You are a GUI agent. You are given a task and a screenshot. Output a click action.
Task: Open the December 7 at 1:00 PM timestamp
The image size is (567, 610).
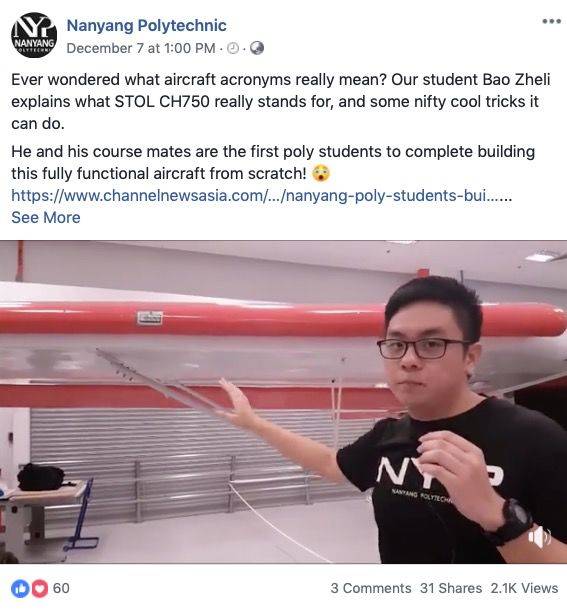tap(141, 48)
